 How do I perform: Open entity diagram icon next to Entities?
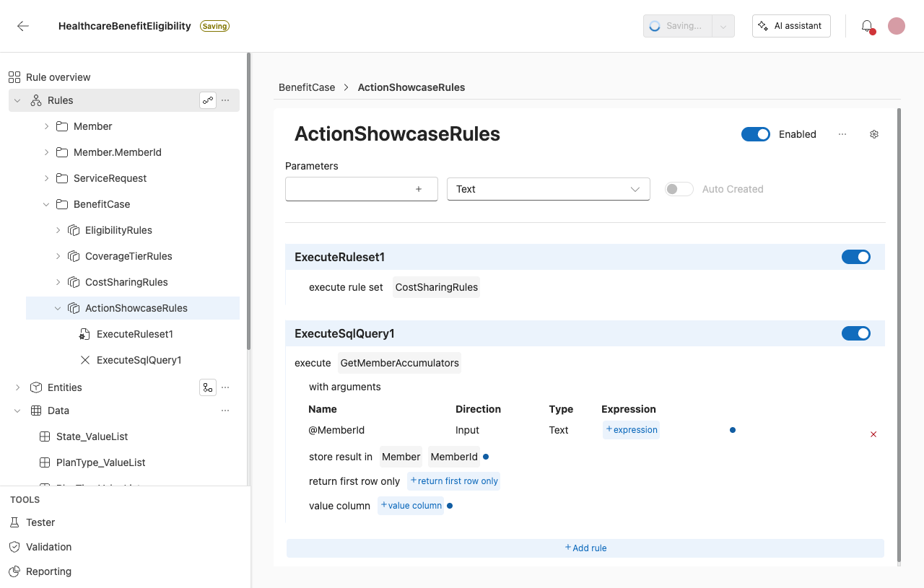point(208,387)
